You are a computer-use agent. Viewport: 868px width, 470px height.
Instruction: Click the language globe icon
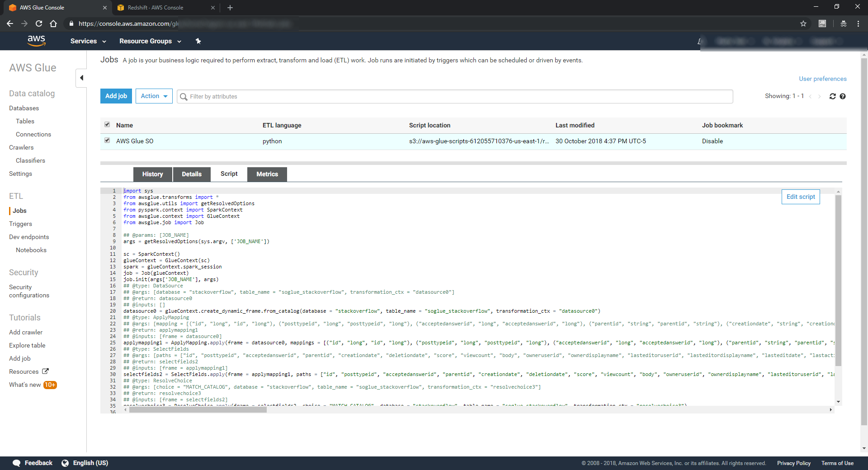[65, 463]
